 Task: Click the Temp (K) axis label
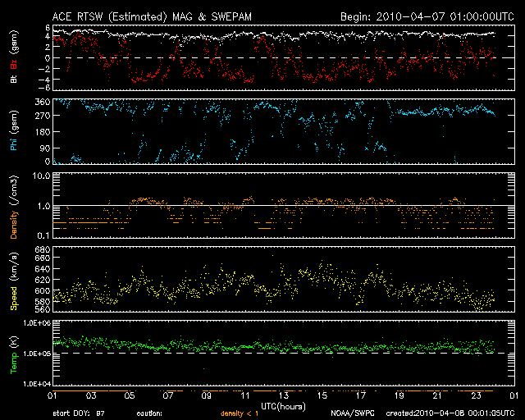coord(12,355)
